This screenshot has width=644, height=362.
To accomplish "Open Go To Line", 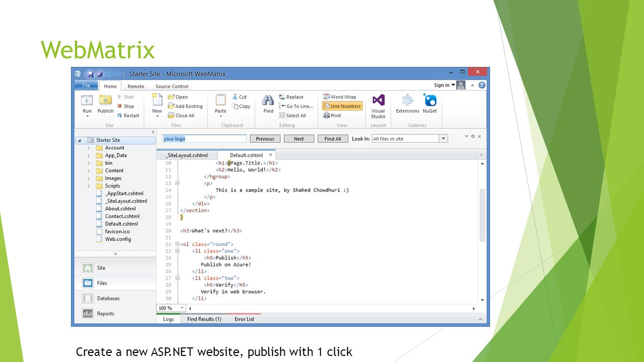I will [296, 106].
